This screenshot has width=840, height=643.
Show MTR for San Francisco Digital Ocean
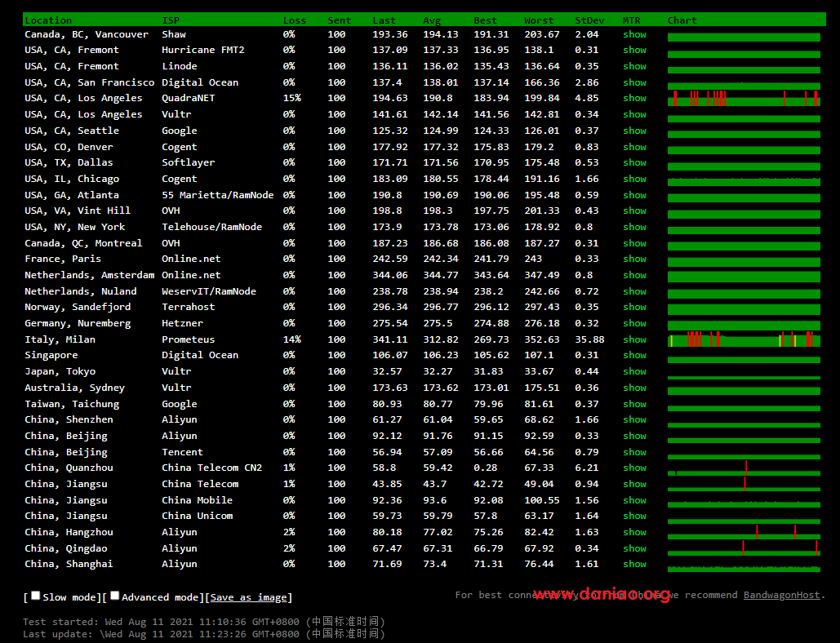click(x=635, y=82)
